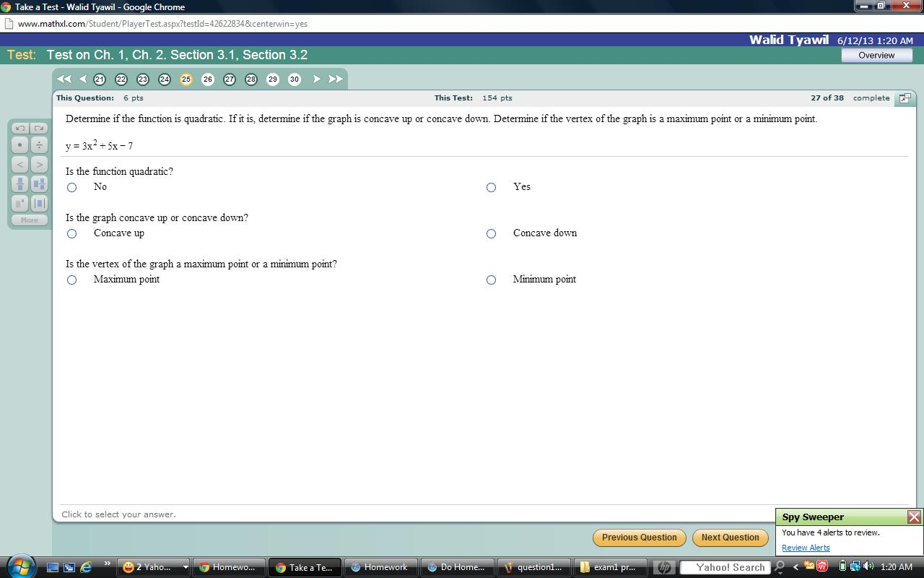924x578 pixels.
Task: Open the Review Alerts link in Spy Sweeper
Action: click(805, 548)
